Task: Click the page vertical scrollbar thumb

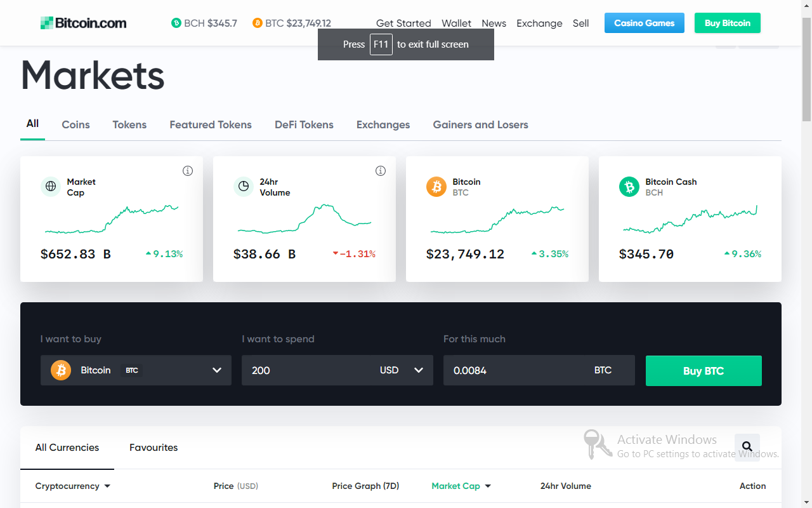Action: [806, 69]
